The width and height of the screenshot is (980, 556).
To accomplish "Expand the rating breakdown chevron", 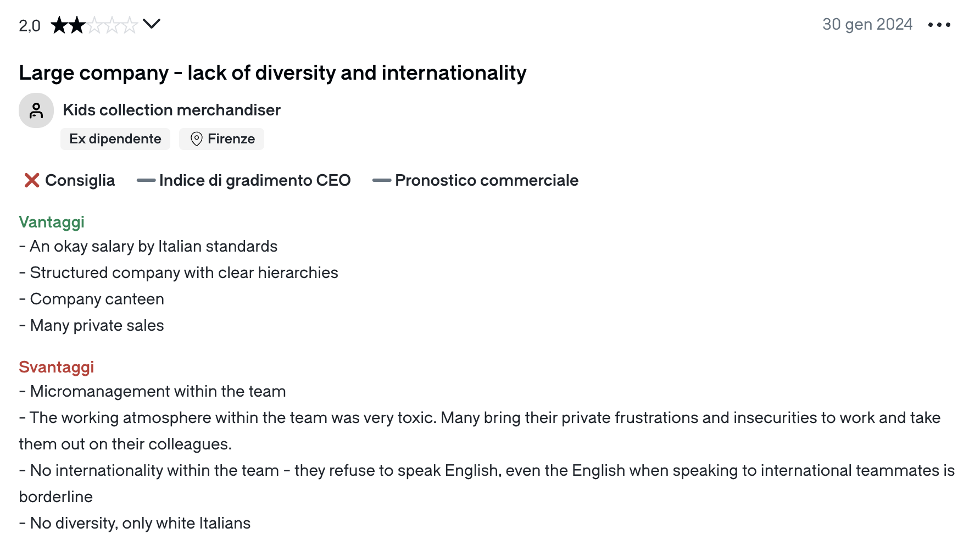I will click(x=151, y=24).
